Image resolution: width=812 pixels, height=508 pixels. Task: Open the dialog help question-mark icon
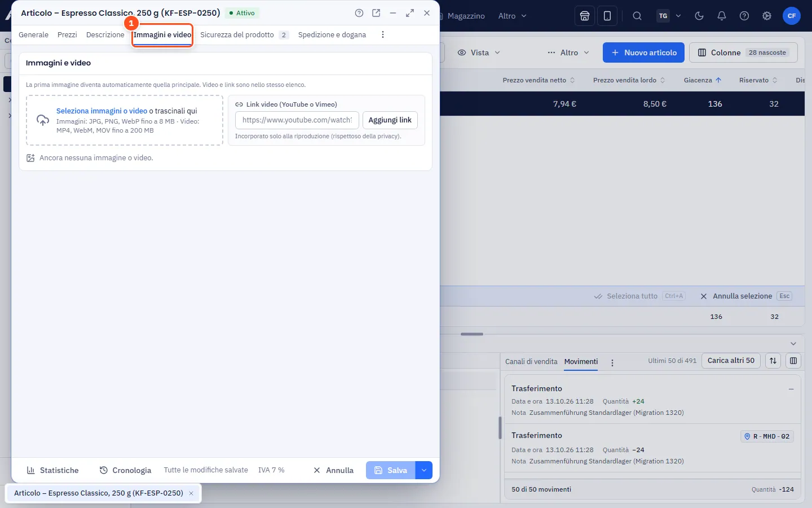click(359, 13)
